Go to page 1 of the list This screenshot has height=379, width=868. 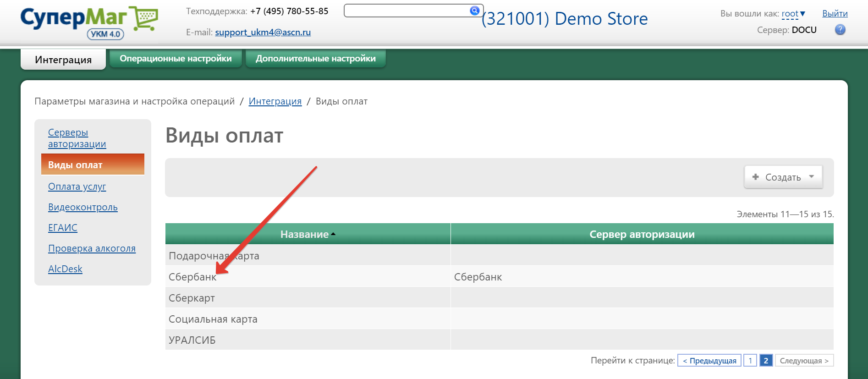tap(750, 360)
